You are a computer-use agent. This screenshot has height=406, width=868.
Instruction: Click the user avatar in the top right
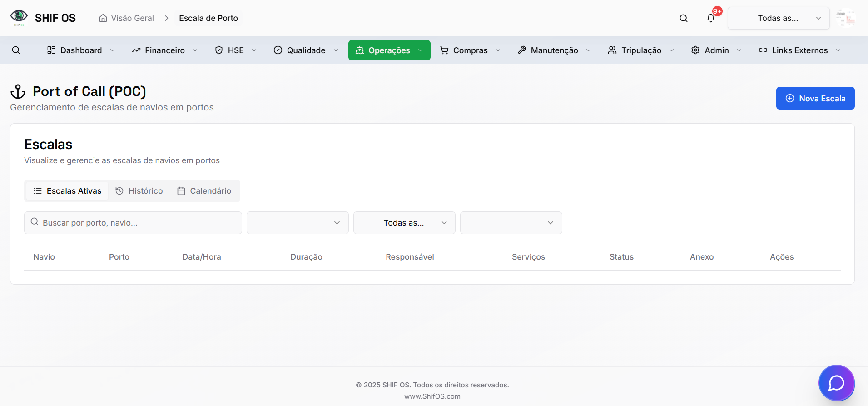(846, 18)
